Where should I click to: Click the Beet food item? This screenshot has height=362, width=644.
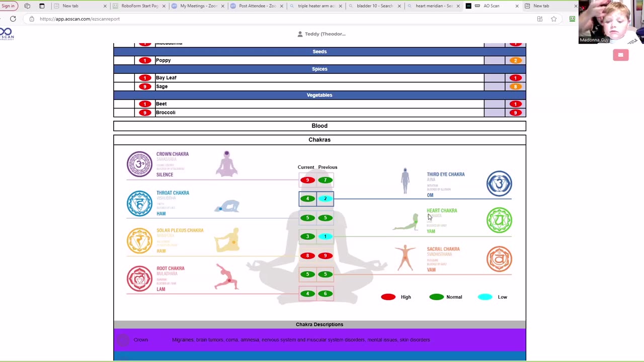(161, 104)
